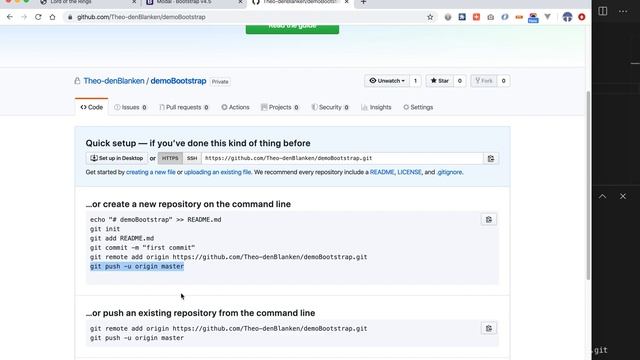Open more actions ellipsis in dark panel
This screenshot has height=360, width=640.
pos(623,11)
